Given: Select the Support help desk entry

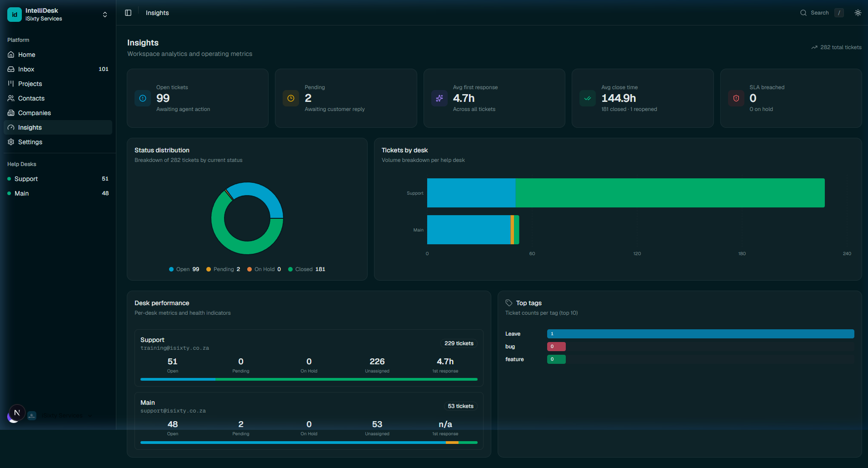Looking at the screenshot, I should click(x=28, y=179).
